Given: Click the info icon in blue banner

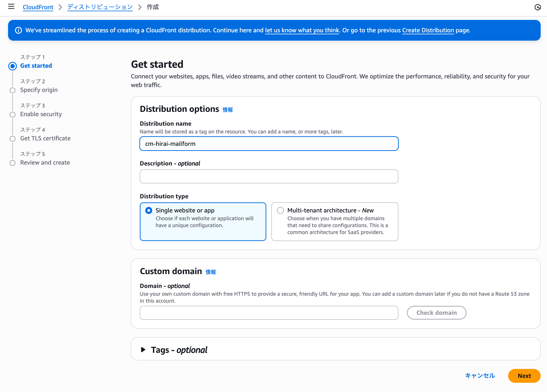Looking at the screenshot, I should [18, 30].
